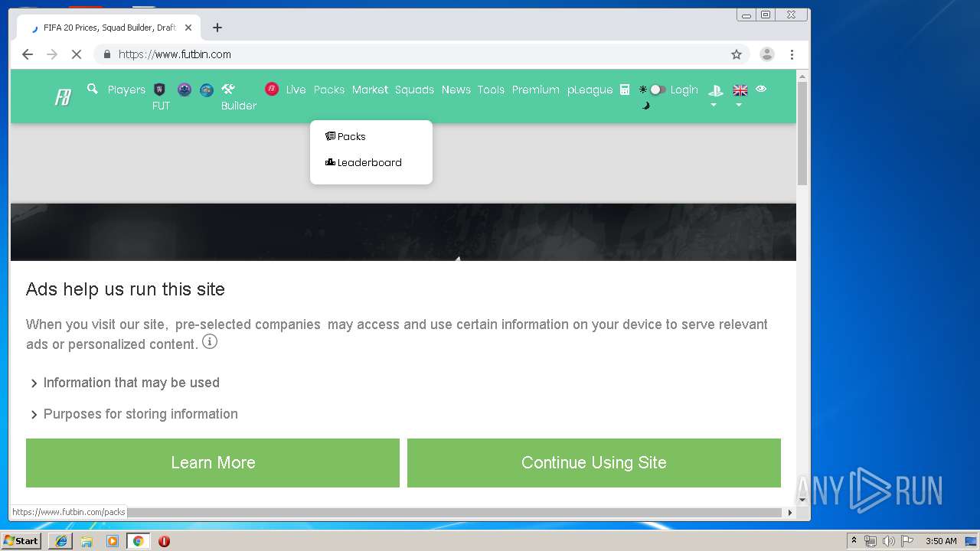Image resolution: width=980 pixels, height=551 pixels.
Task: Close the FIFA 20 Prices tab
Action: coord(188,28)
